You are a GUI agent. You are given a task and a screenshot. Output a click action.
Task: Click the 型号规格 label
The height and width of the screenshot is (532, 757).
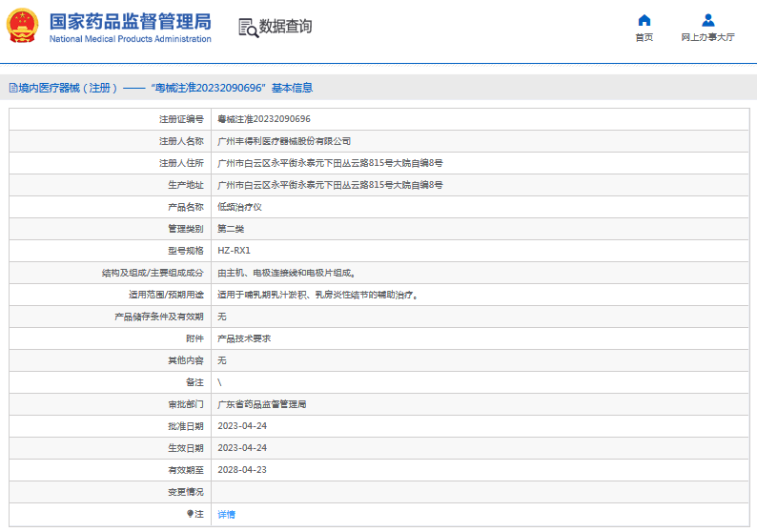coord(186,251)
